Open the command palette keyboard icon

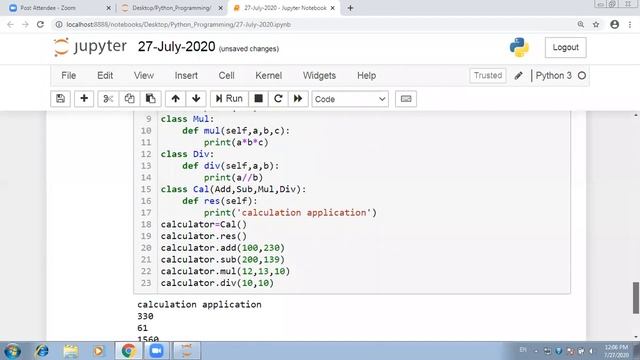[406, 99]
